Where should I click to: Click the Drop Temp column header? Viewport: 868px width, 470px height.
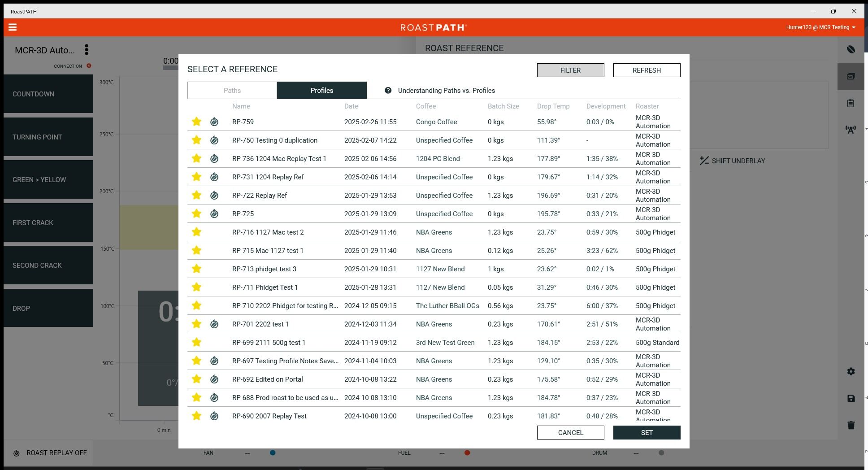tap(553, 106)
